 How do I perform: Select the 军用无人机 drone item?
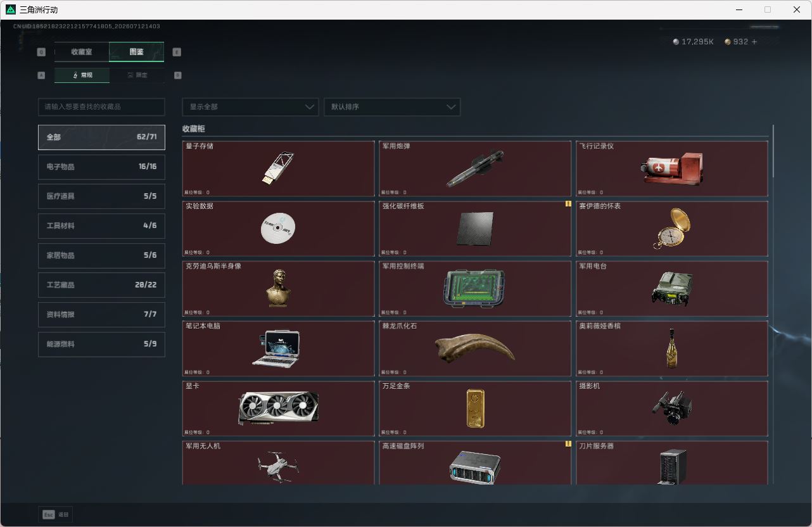click(x=278, y=463)
